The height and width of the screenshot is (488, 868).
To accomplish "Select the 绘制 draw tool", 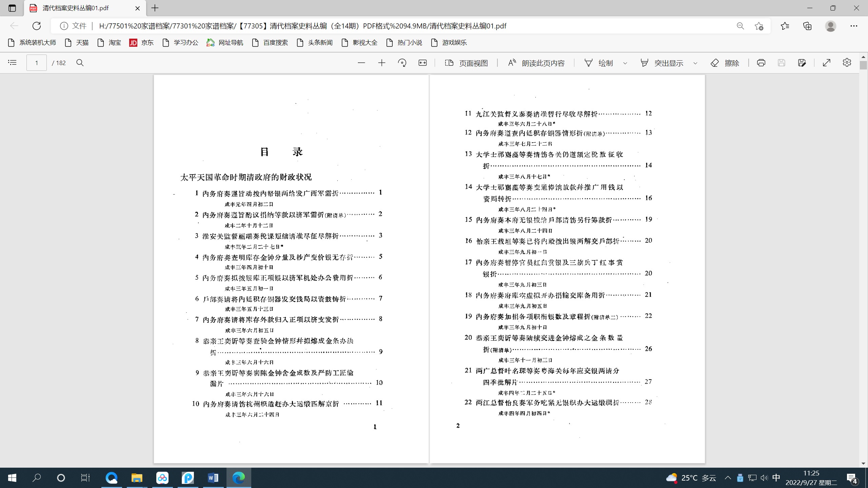I will 599,63.
